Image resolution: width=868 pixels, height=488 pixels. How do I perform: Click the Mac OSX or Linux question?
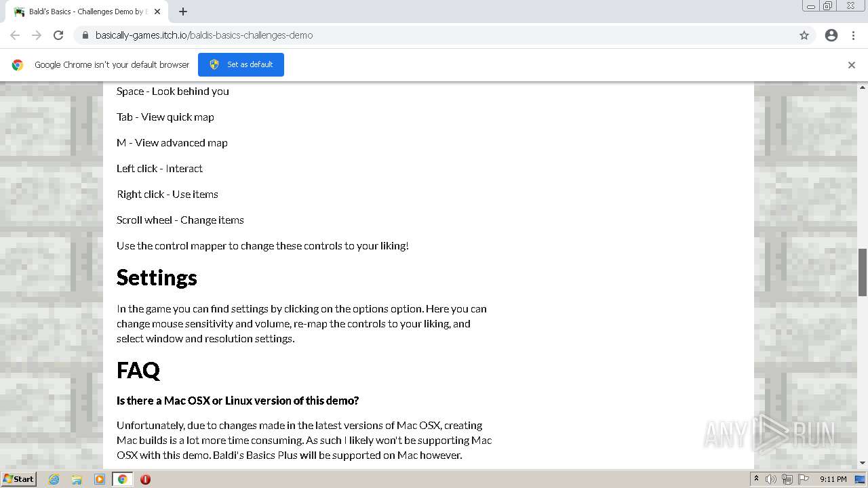237,401
